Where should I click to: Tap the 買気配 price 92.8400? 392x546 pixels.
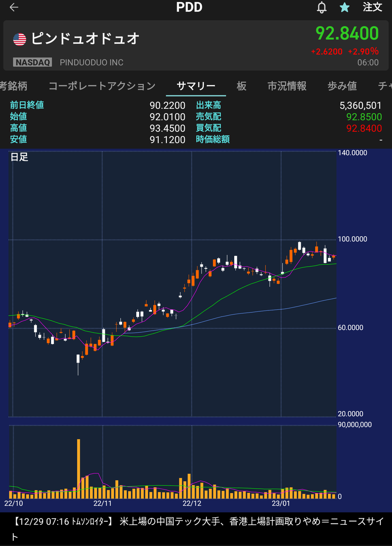click(x=364, y=128)
